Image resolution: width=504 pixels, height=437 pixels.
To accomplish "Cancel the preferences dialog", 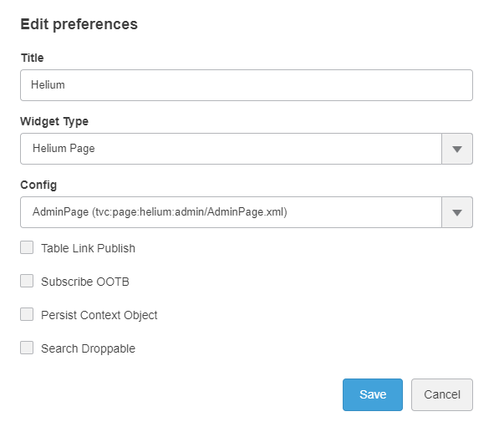I will point(441,394).
